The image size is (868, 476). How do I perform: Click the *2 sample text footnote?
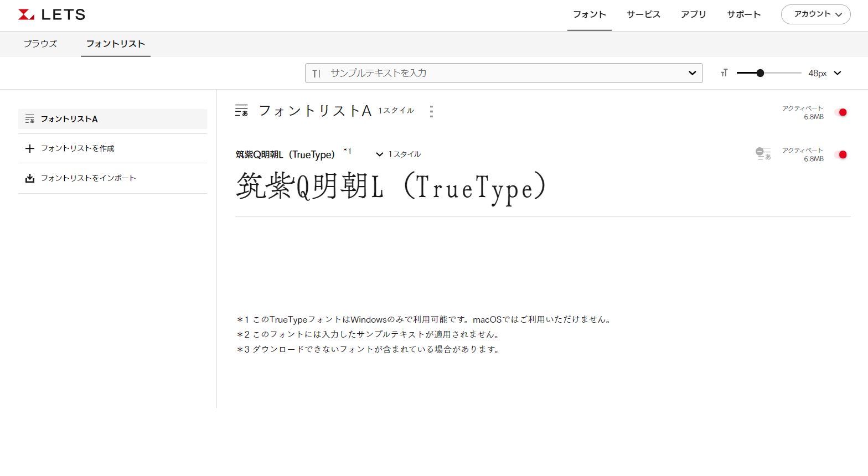(x=369, y=334)
